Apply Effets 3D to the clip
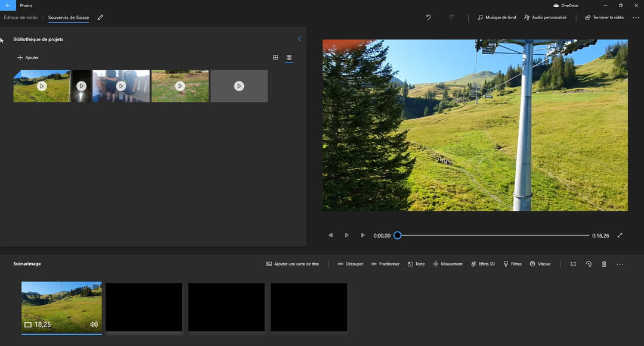 tap(483, 263)
